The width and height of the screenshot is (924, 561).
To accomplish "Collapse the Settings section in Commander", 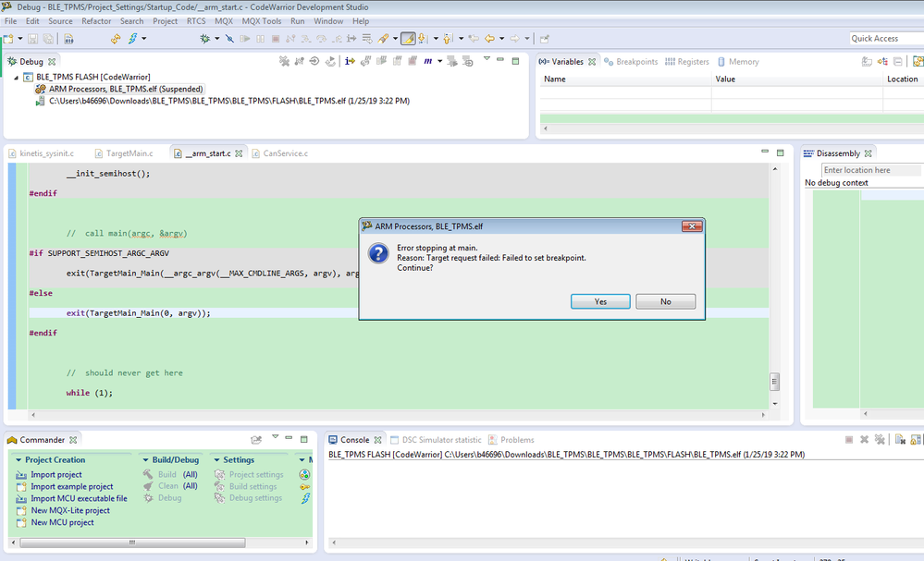I will [216, 459].
